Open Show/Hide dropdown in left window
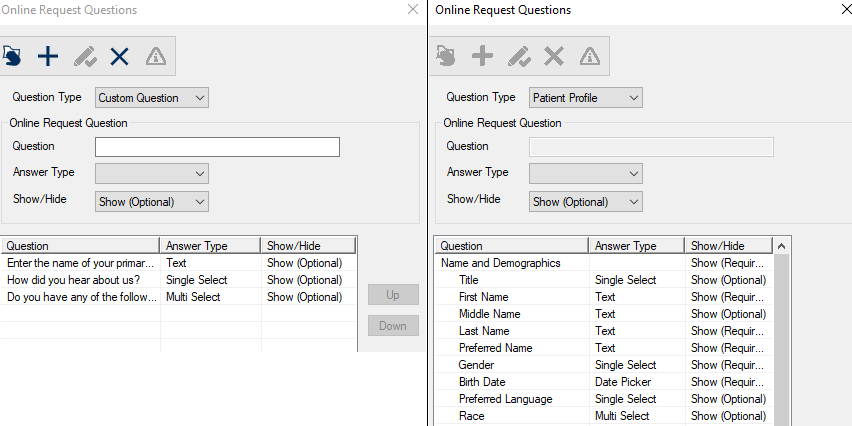This screenshot has width=852, height=426. pyautogui.click(x=152, y=202)
